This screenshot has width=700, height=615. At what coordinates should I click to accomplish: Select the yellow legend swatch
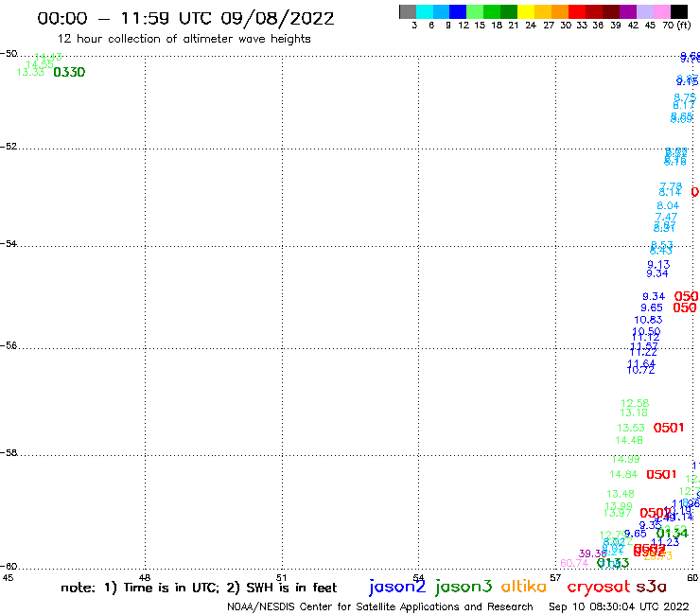click(x=526, y=11)
